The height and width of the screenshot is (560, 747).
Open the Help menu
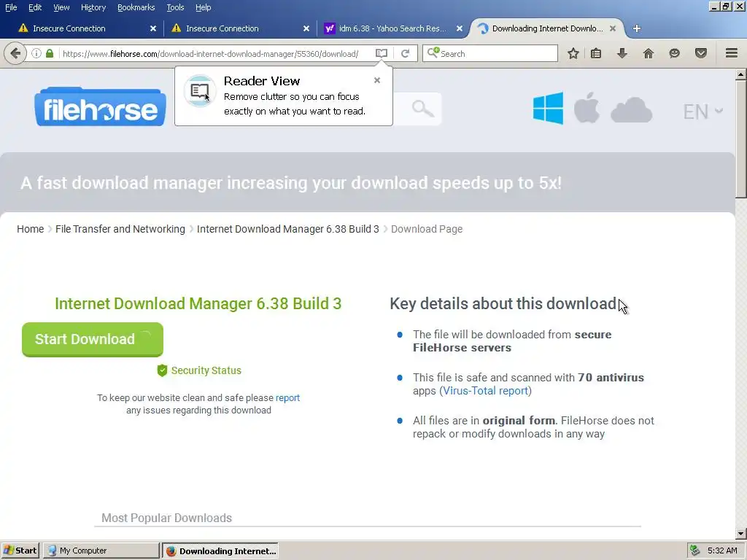coord(203,7)
